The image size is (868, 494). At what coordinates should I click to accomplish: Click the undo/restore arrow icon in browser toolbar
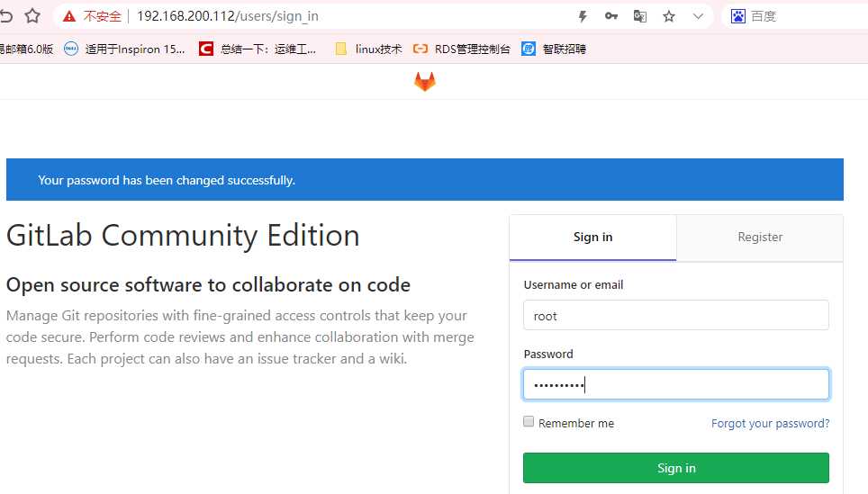[x=6, y=16]
